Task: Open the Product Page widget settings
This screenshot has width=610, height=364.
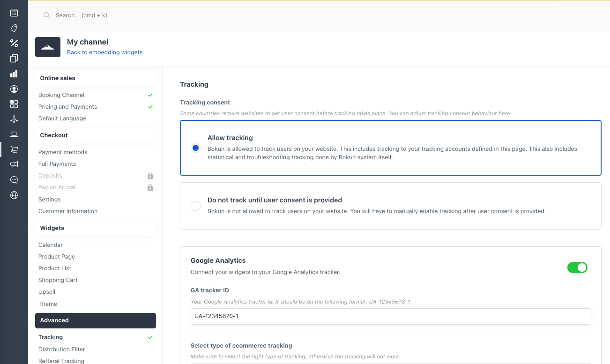Action: 57,257
